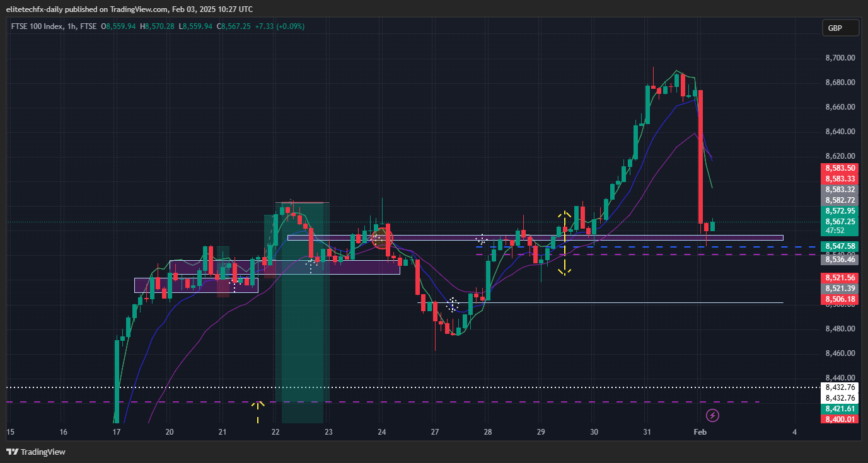Click the lightning bolt event icon
This screenshot has height=463, width=868.
[712, 415]
